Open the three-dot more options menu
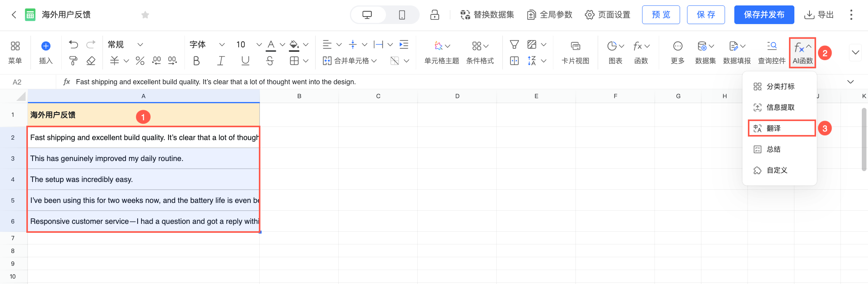The width and height of the screenshot is (868, 284). point(851,15)
